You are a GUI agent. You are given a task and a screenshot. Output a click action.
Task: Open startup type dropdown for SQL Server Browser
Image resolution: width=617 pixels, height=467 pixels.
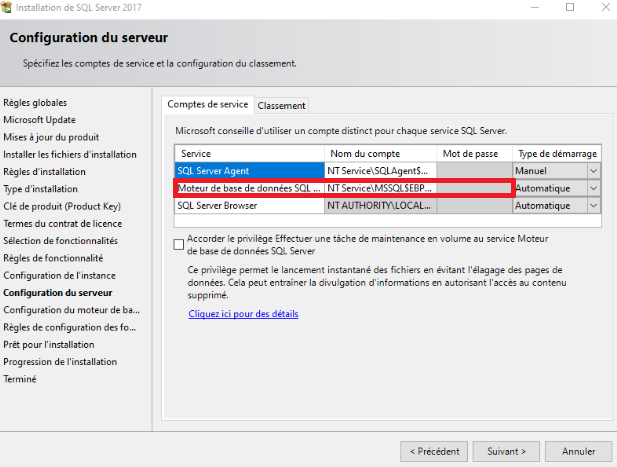(x=593, y=205)
